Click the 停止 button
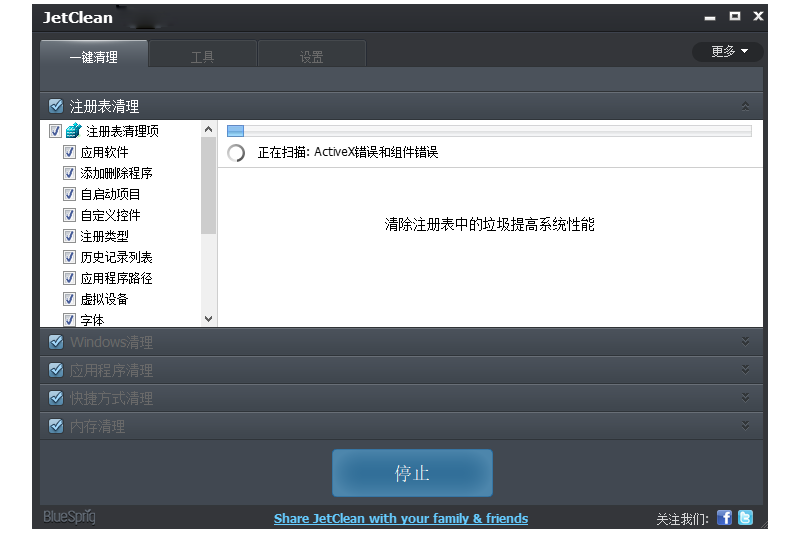Viewport: 800px width, 533px height. pyautogui.click(x=412, y=473)
